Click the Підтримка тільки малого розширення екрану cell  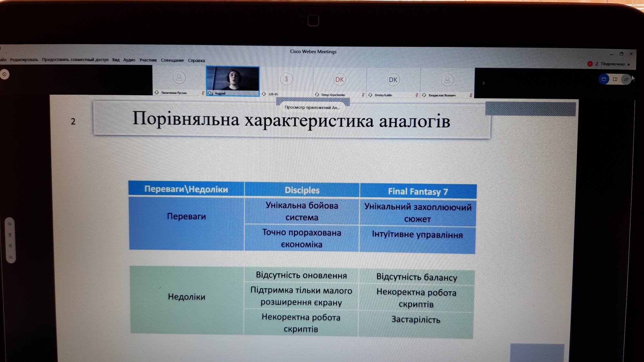(x=301, y=296)
